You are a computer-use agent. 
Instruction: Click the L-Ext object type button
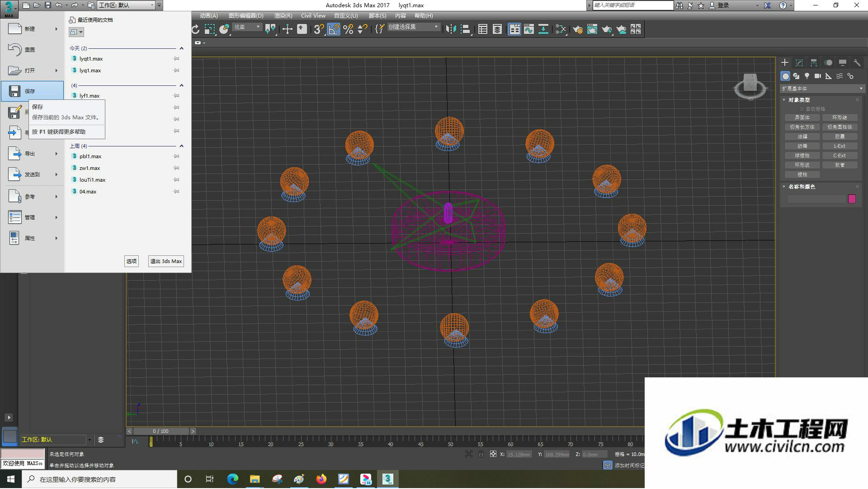pos(840,146)
